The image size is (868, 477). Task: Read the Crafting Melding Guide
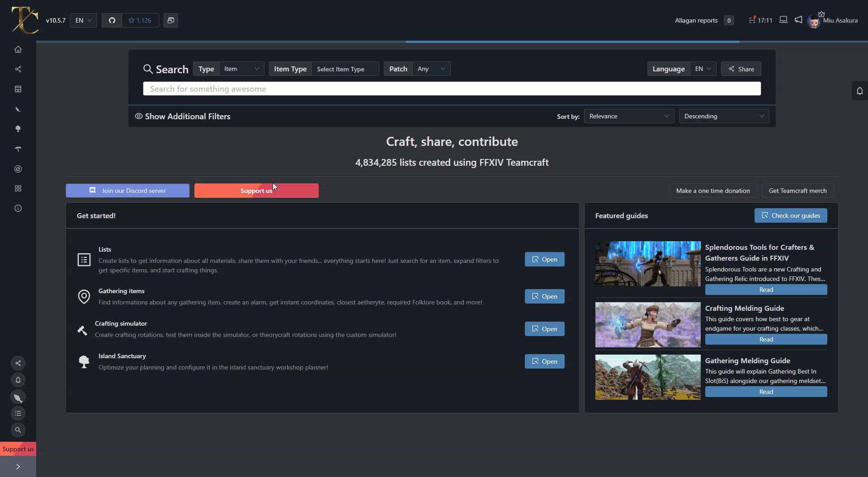pos(766,339)
